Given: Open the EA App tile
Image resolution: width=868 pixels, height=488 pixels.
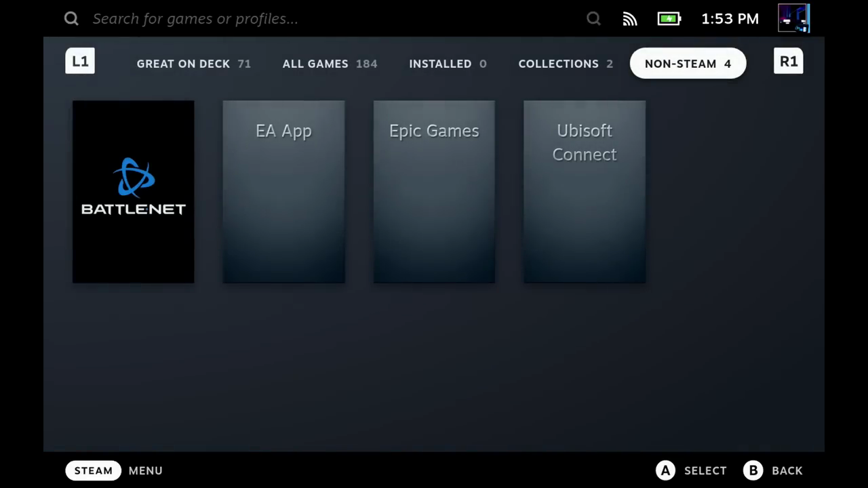Looking at the screenshot, I should pos(283,192).
